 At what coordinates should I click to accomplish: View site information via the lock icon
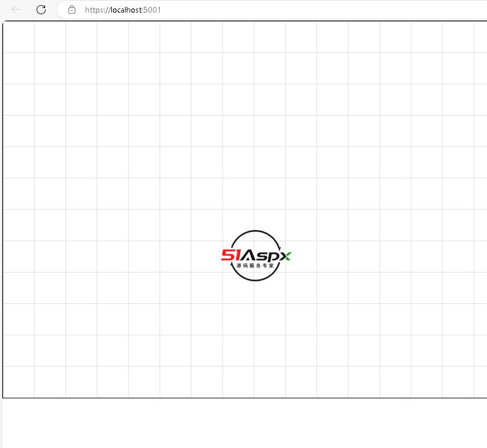[72, 10]
